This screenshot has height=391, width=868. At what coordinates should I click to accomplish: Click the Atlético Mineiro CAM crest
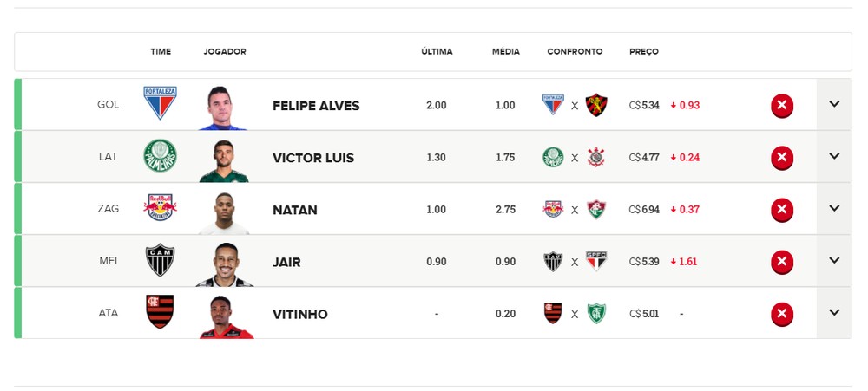[160, 260]
